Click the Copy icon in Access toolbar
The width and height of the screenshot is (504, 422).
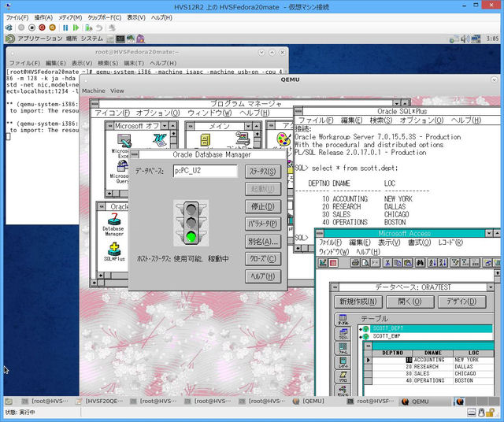pos(397,263)
